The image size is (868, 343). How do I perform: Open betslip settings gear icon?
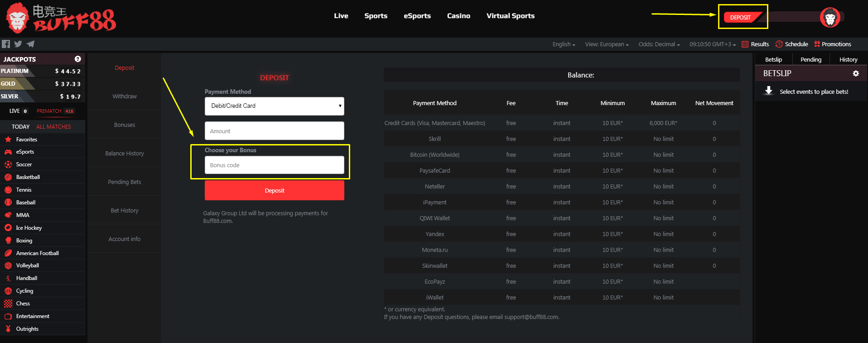coord(856,73)
